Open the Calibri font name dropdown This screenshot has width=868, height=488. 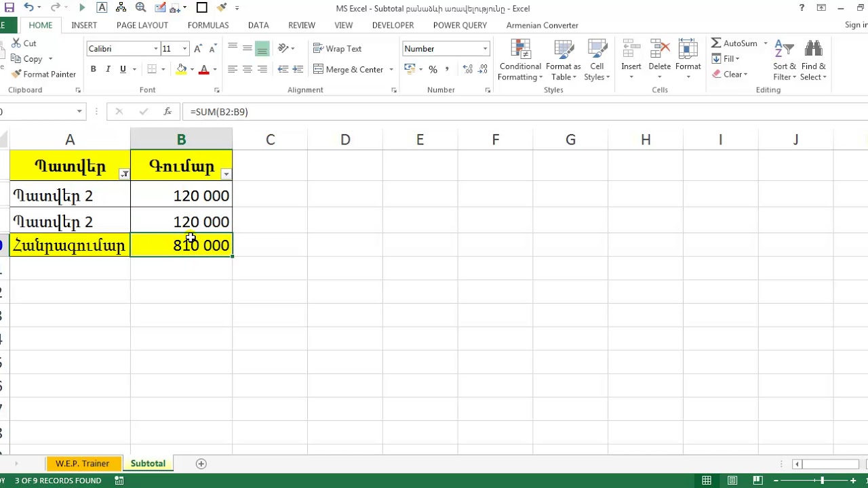pos(156,49)
